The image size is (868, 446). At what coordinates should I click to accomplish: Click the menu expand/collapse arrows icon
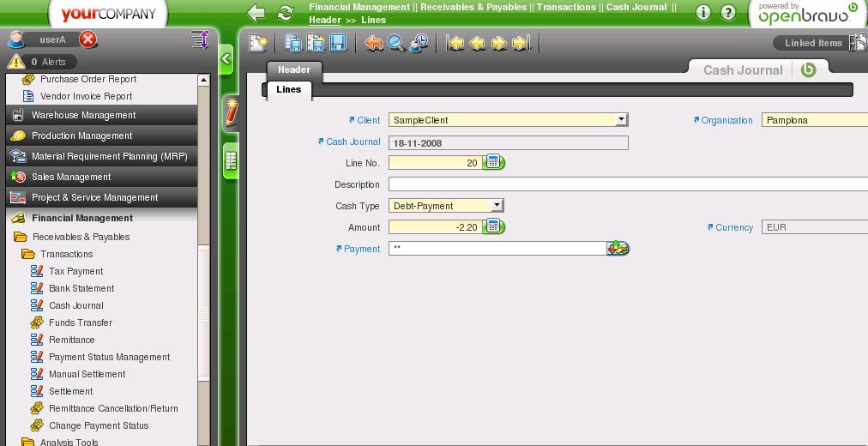[x=200, y=39]
